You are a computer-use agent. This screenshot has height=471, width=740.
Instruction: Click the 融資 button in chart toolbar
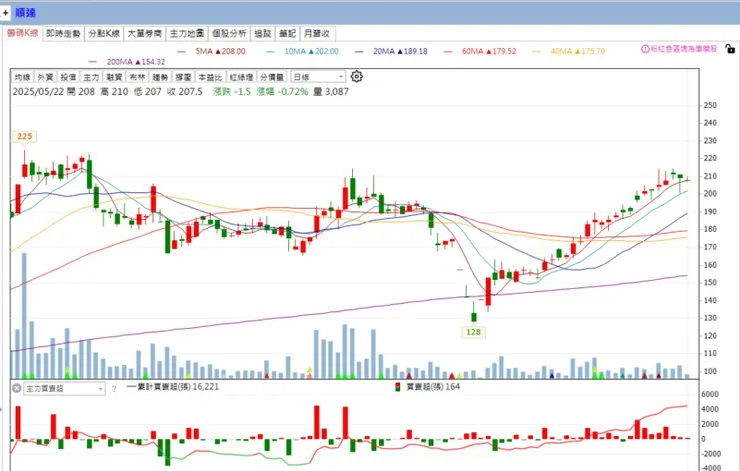114,77
